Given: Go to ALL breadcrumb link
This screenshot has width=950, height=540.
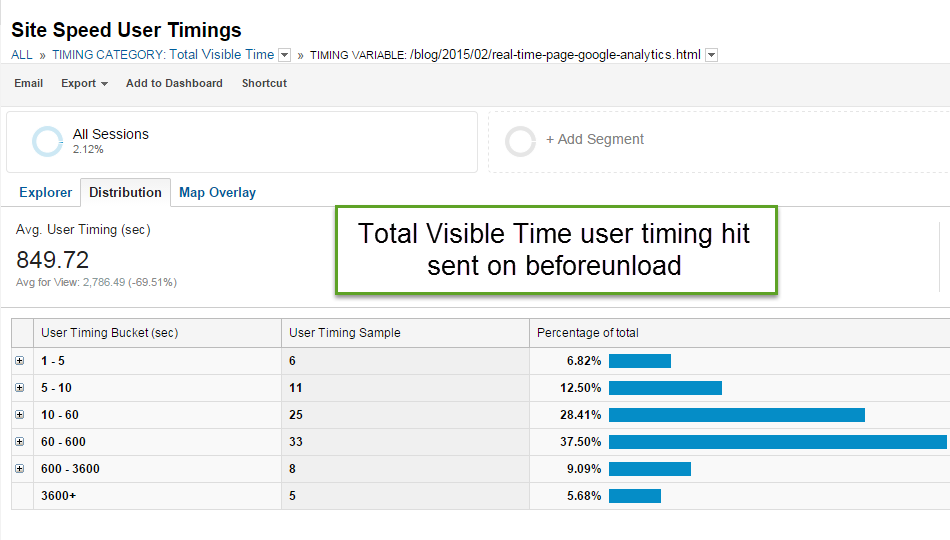Looking at the screenshot, I should 22,55.
